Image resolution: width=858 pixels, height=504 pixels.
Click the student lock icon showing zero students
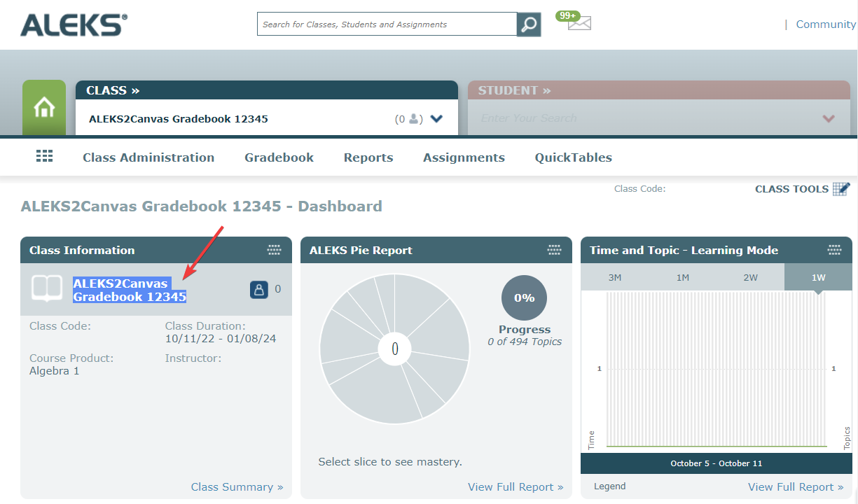coord(258,288)
